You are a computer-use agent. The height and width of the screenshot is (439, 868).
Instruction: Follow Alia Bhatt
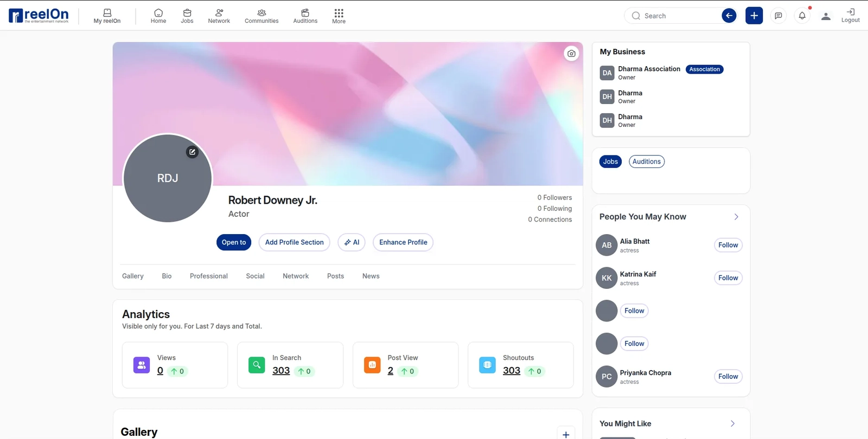[727, 245]
